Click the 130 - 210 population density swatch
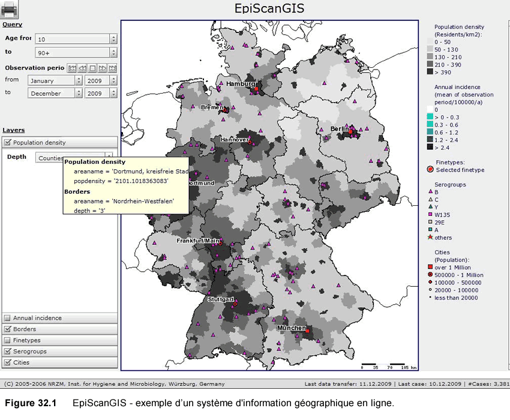Viewport: 510px width, 420px height. point(430,56)
